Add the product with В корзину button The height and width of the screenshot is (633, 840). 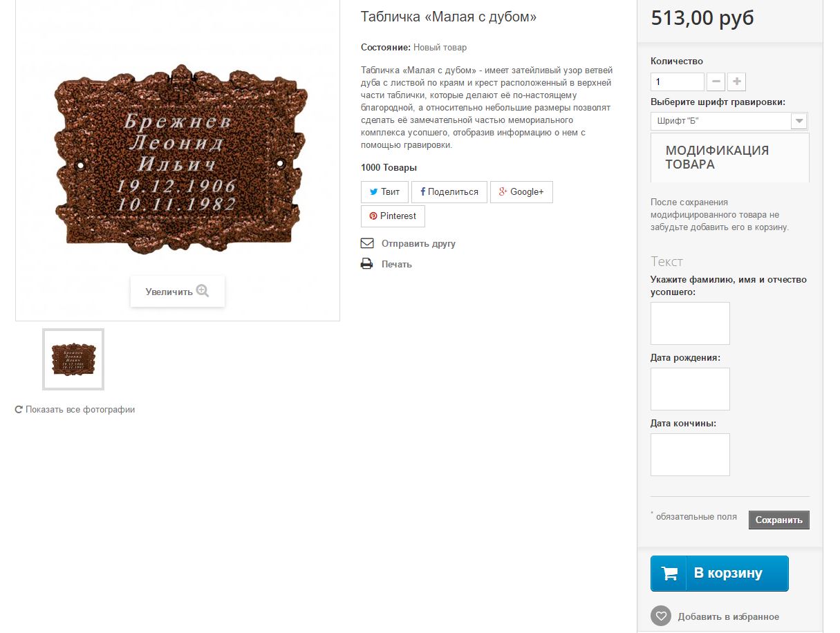coord(720,574)
